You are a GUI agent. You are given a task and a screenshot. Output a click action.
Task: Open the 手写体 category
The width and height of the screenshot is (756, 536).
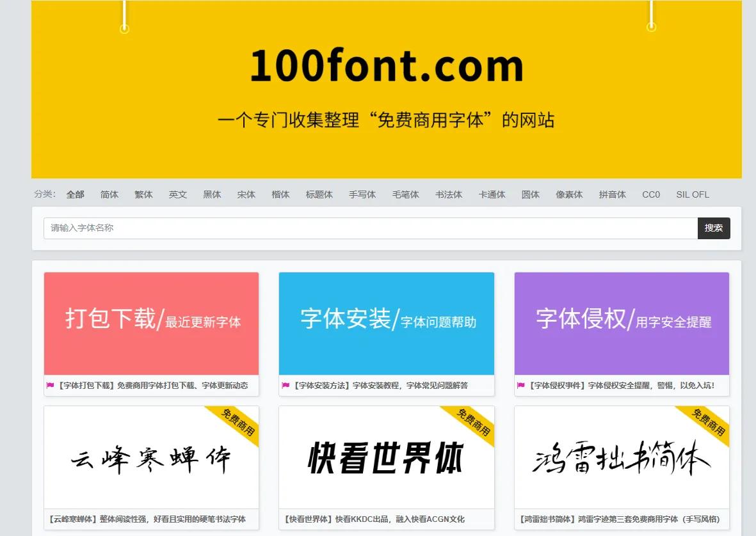362,194
